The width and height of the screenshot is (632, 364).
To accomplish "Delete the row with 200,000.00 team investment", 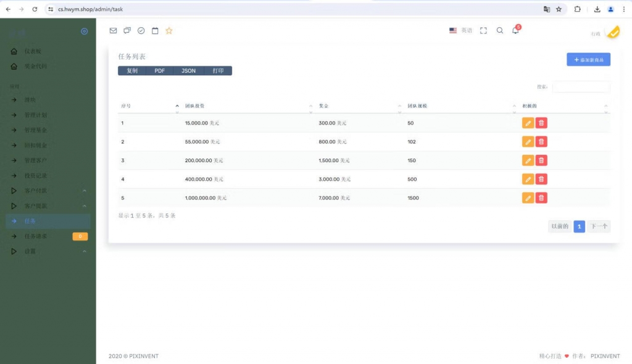I will (541, 160).
